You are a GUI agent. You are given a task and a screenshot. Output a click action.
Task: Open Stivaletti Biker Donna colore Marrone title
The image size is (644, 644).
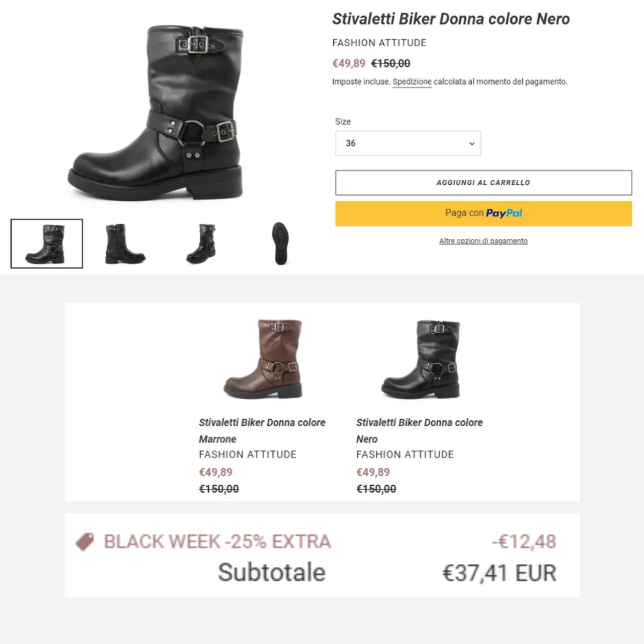click(x=262, y=430)
